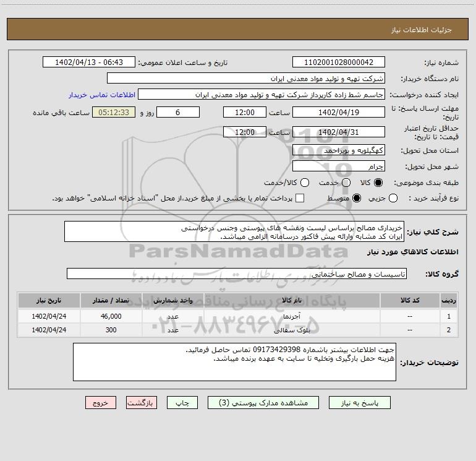Click the شماره نیاز field 1102001028000042

coord(339,62)
